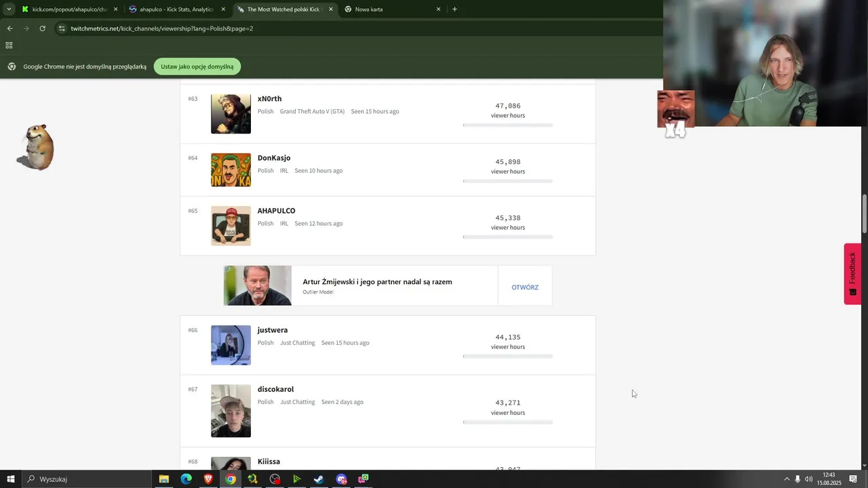Viewport: 868px width, 488px height.
Task: Open the xN0rth channel name link
Action: pyautogui.click(x=269, y=99)
